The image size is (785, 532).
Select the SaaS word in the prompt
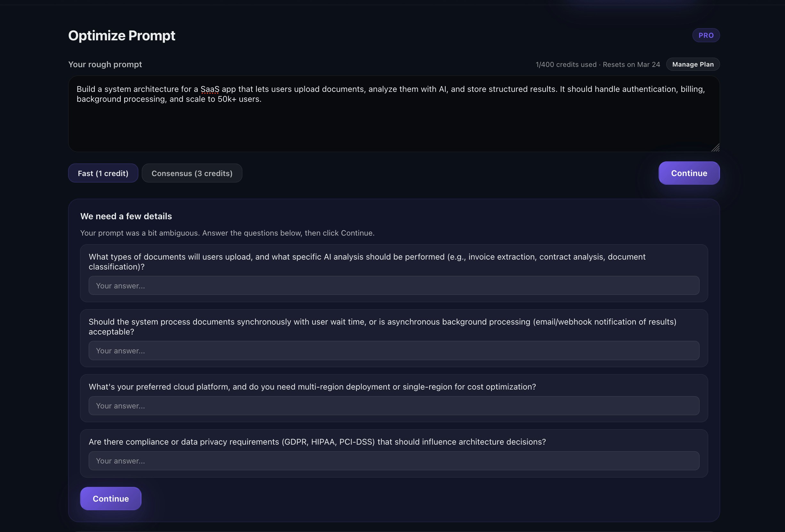click(x=209, y=89)
